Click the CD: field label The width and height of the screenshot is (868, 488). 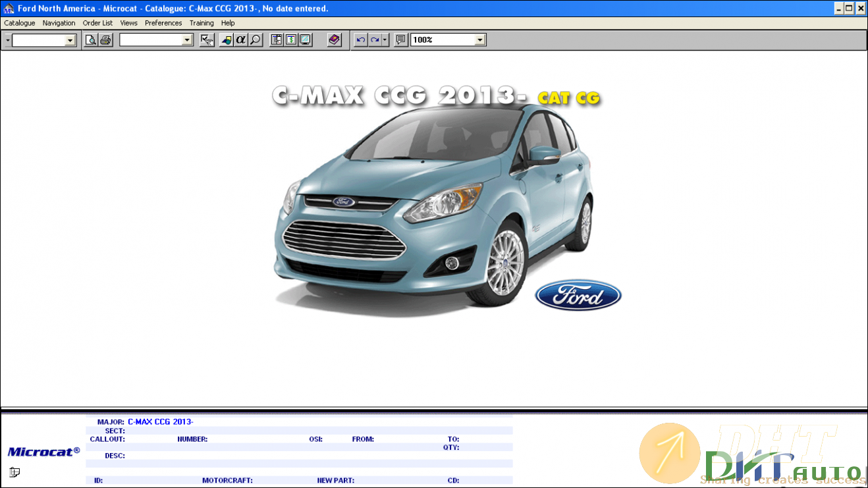point(453,481)
